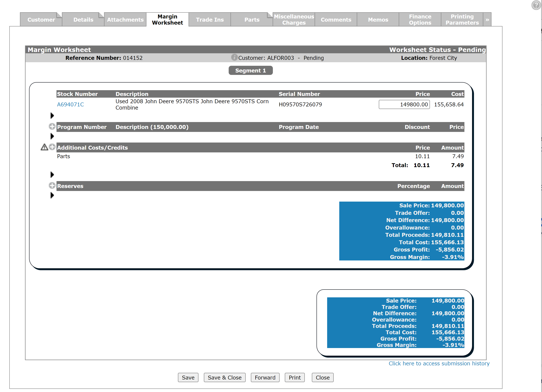
Task: Expand the arrow below Additional Costs total
Action: coord(52,175)
